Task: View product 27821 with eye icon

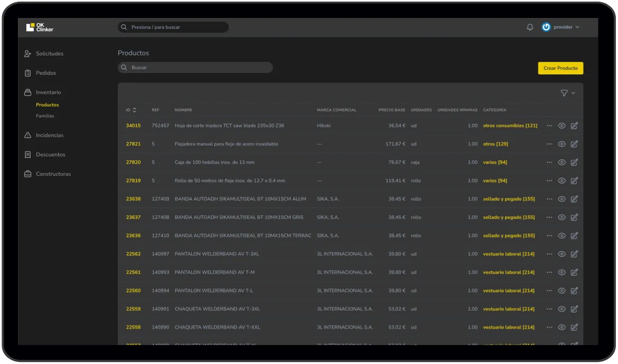Action: (562, 144)
